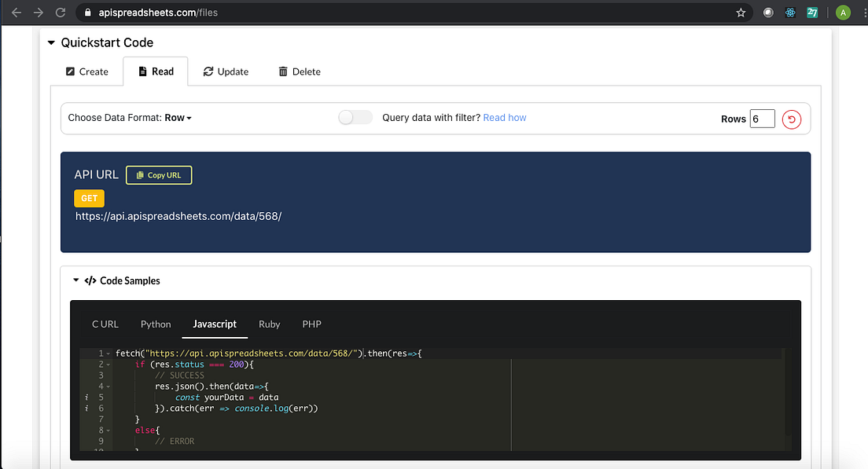
Task: Open the React DevTools extension icon
Action: tap(789, 13)
